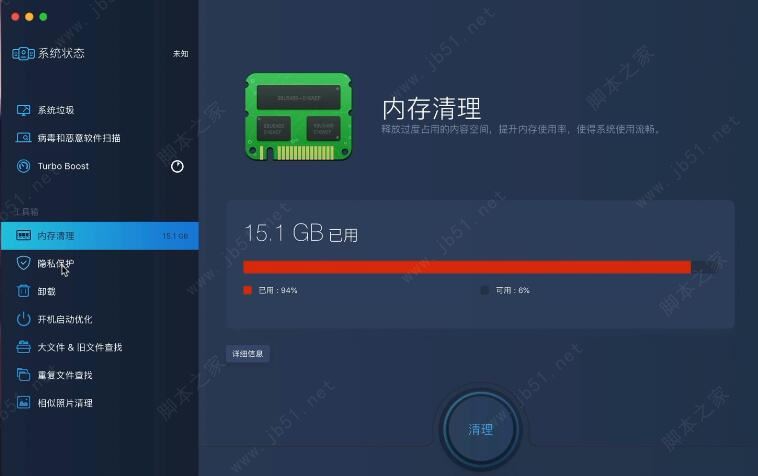Select the 相似照片清理 photo icon
The width and height of the screenshot is (758, 476).
point(23,403)
